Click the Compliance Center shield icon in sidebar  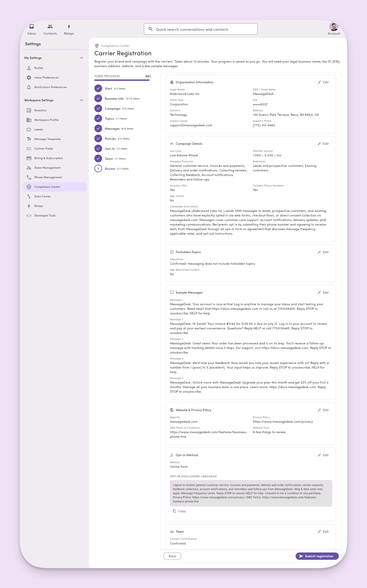(x=29, y=187)
